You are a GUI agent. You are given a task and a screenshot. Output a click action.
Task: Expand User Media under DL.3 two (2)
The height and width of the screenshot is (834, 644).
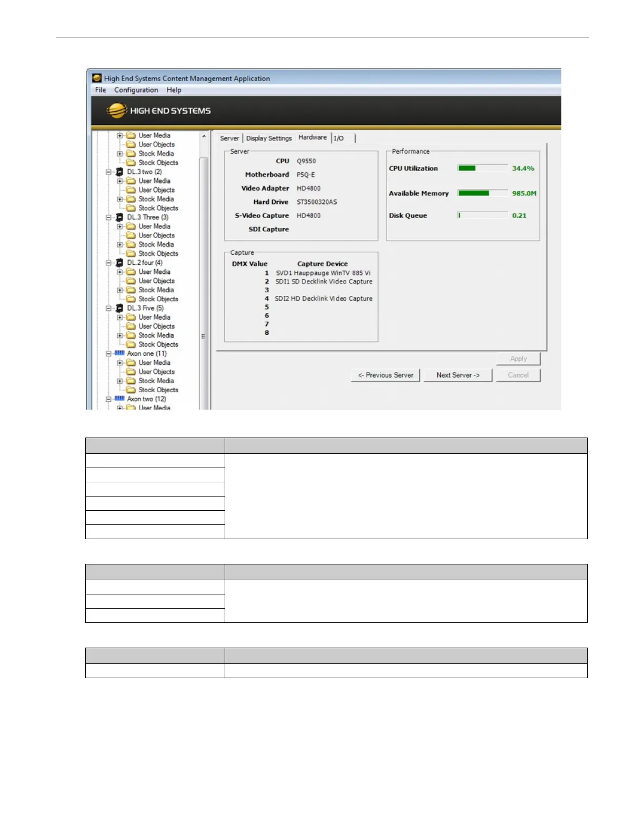[120, 181]
